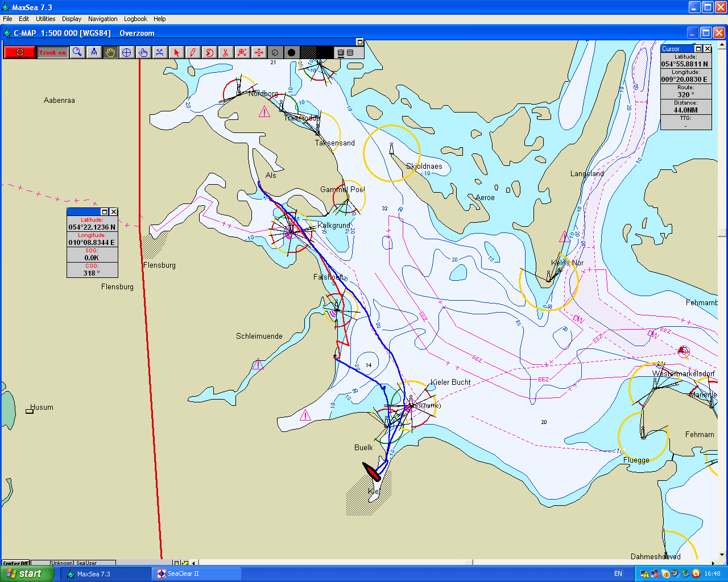Pick the solid black color swatch
Image resolution: width=728 pixels, height=582 pixels.
click(325, 52)
